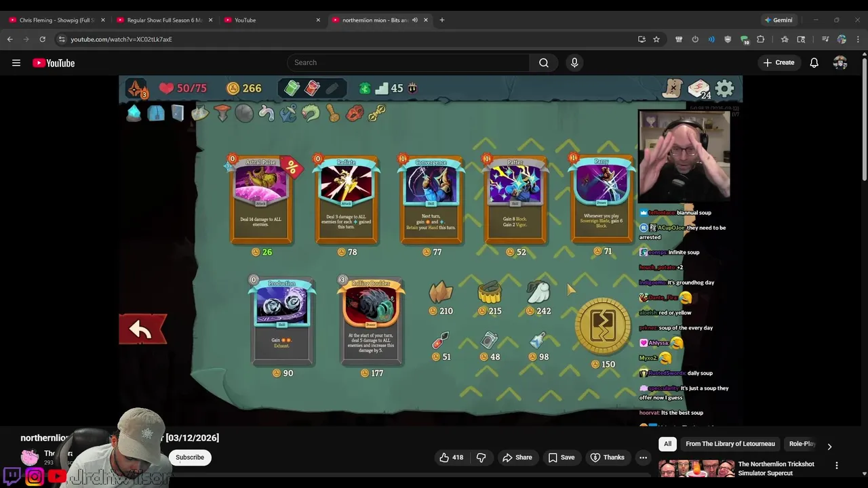Click the YouTube search magnifier button
Viewport: 868px width, 488px height.
point(544,62)
